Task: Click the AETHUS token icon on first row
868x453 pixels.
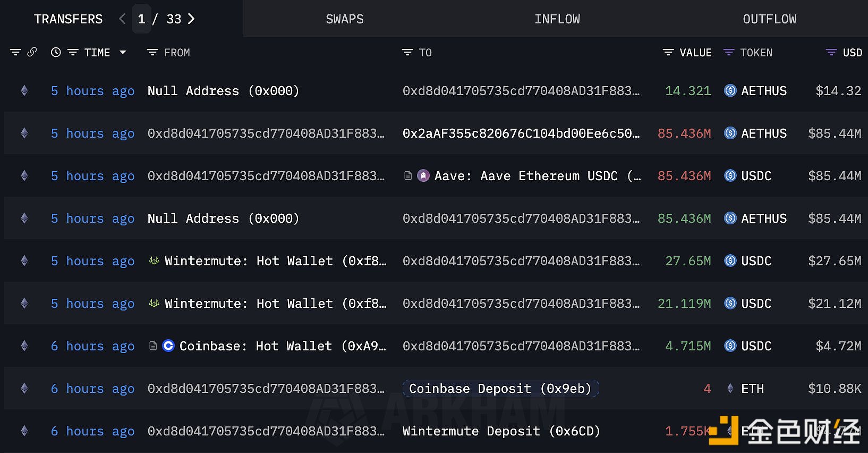Action: pyautogui.click(x=730, y=91)
